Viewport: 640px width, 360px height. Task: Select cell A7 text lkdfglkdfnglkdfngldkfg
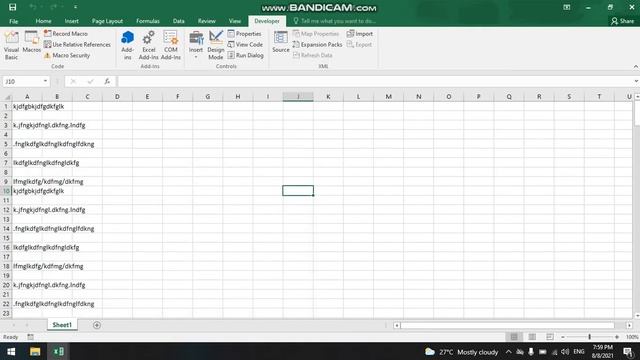[46, 162]
